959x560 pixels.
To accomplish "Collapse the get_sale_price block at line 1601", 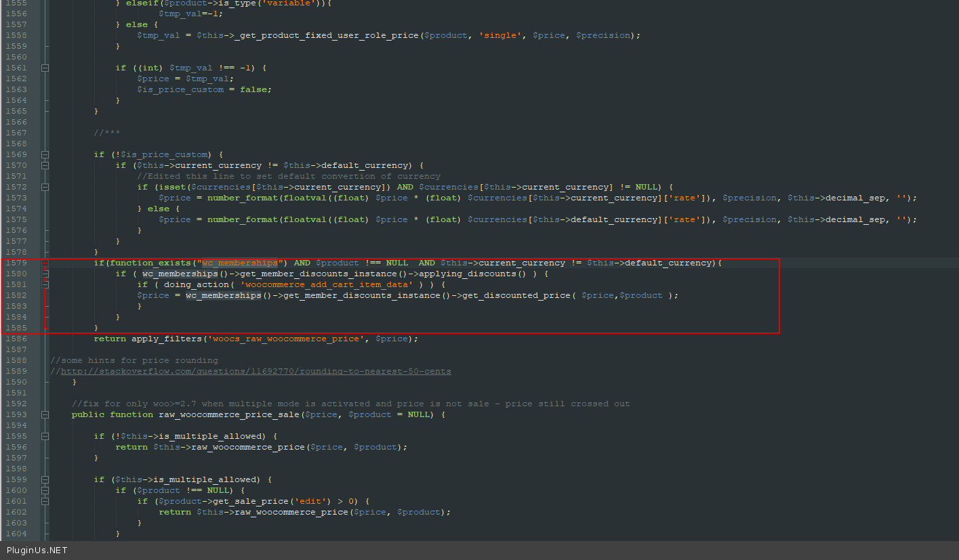I will (45, 501).
